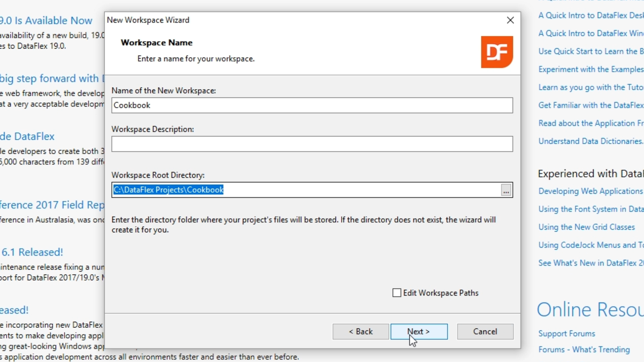644x362 pixels.
Task: Enable the Edit Workspace Paths checkbox
Action: click(397, 293)
